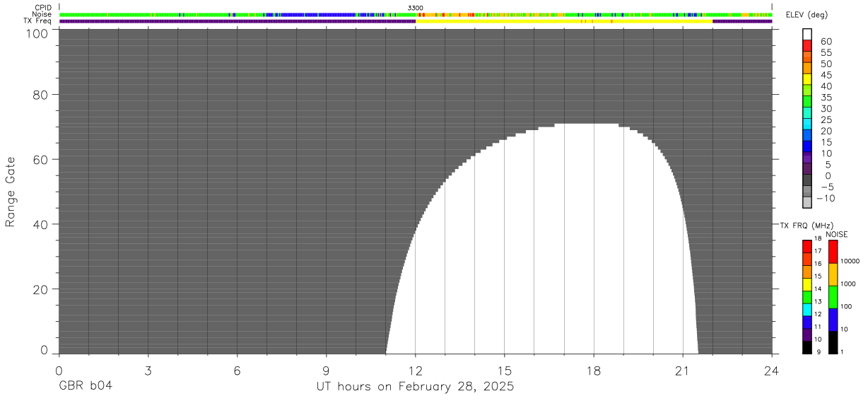Select the yellow segment of TX Freq strip
The width and height of the screenshot is (868, 401).
coord(564,21)
